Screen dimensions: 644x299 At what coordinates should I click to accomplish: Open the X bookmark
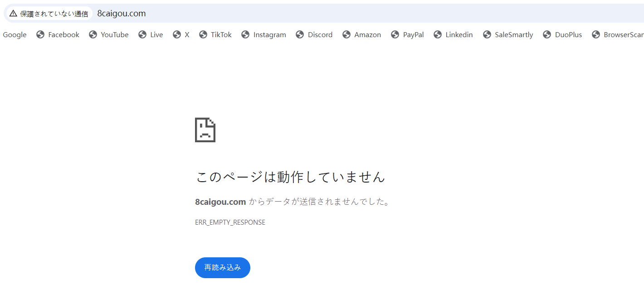(x=181, y=35)
